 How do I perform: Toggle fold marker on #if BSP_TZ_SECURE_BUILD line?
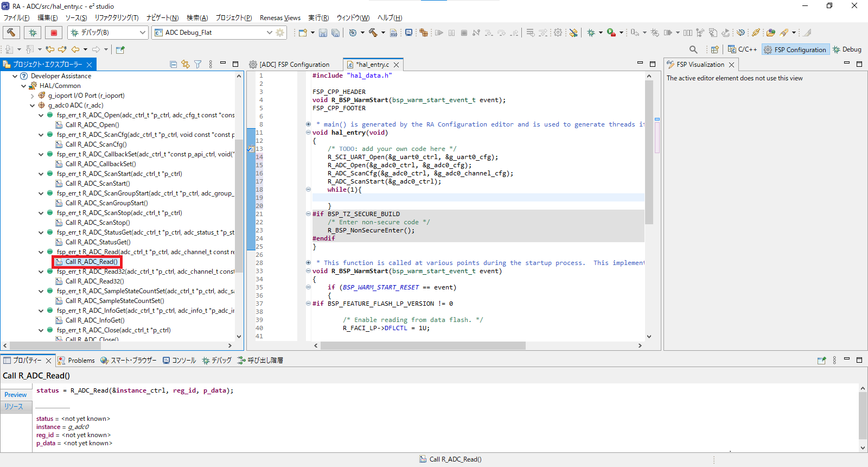(308, 214)
